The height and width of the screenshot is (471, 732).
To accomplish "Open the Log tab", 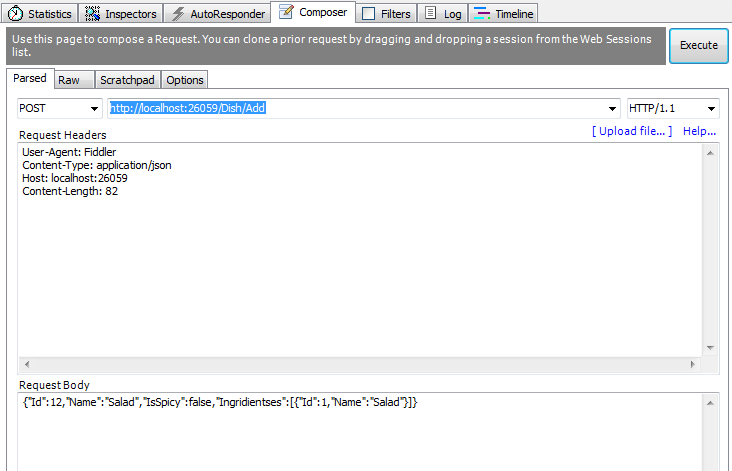I will pos(442,14).
